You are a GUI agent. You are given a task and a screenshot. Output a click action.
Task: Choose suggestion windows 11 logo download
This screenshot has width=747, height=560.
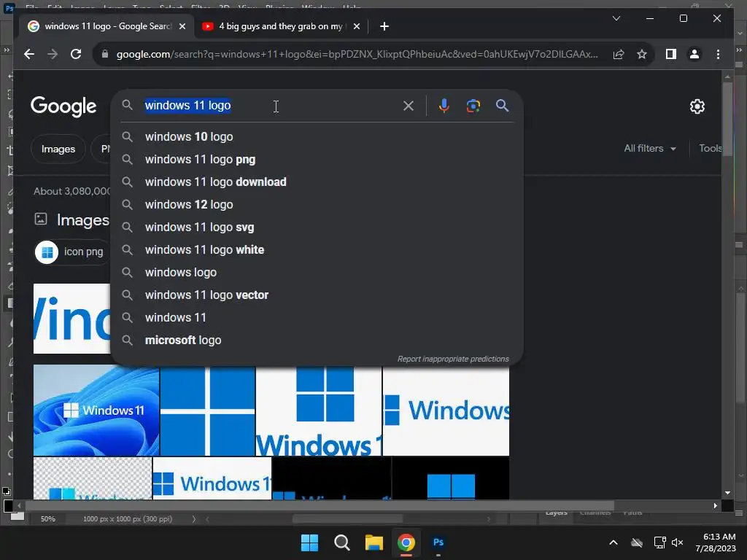click(317, 182)
